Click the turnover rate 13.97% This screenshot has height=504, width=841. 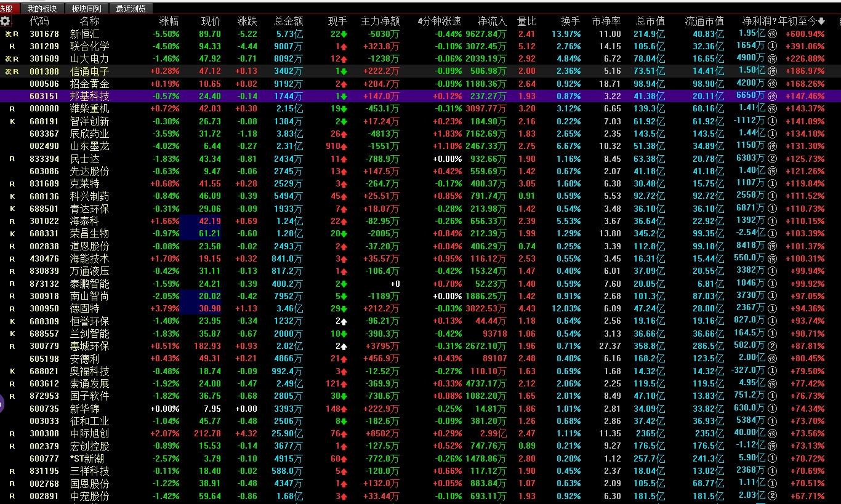pyautogui.click(x=566, y=34)
